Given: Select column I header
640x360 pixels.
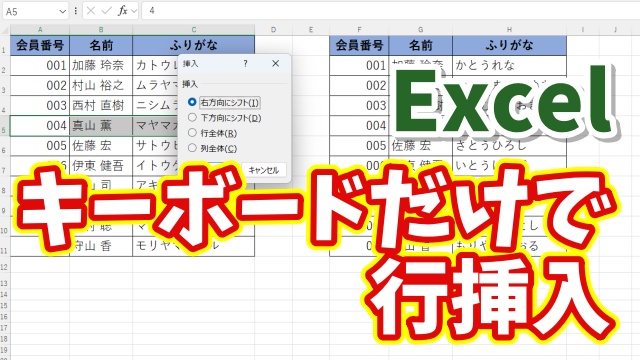Looking at the screenshot, I should coord(583,30).
